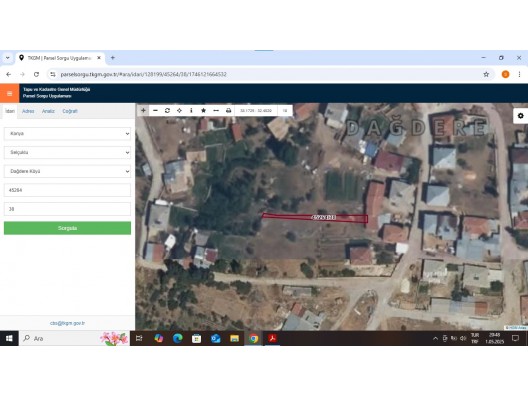Click the coordinates readout in map toolbar

click(256, 110)
